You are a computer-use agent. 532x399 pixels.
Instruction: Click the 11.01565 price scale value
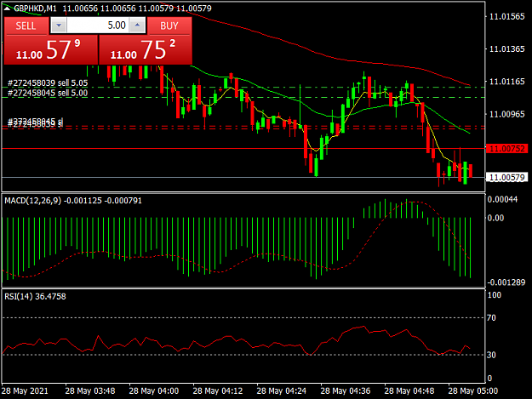(507, 17)
